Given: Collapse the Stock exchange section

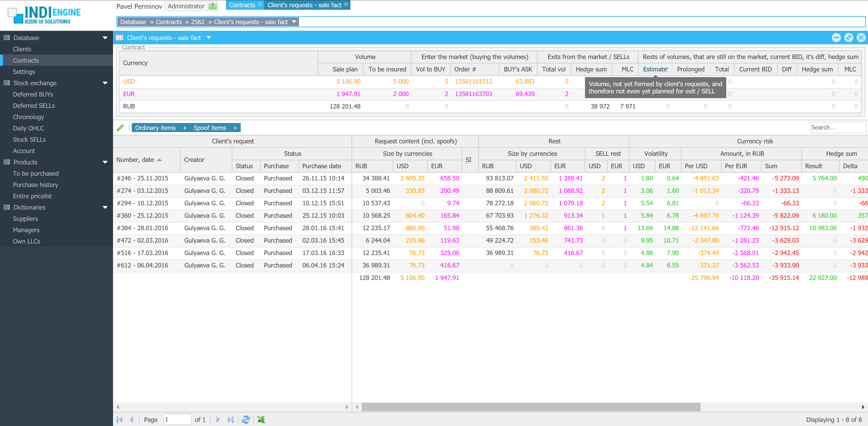Looking at the screenshot, I should [x=105, y=83].
